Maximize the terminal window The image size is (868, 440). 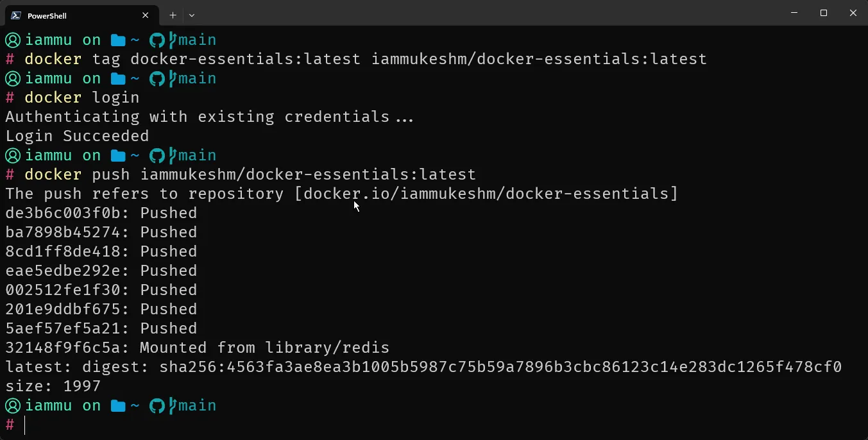tap(824, 13)
